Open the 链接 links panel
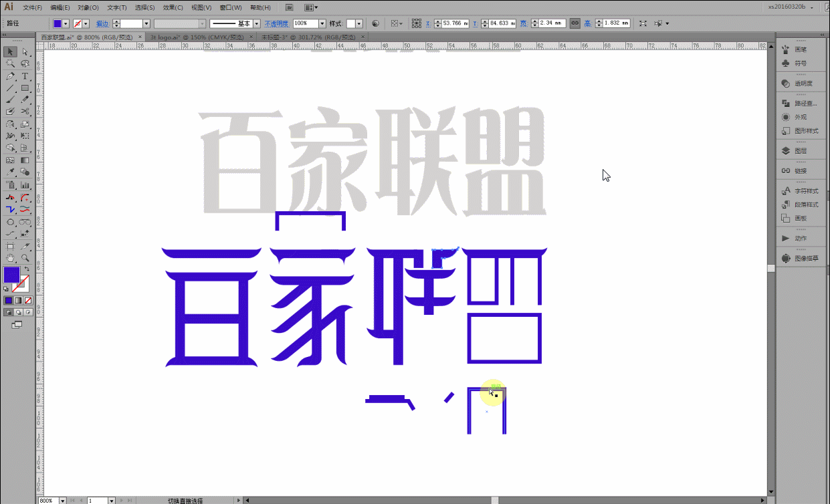The image size is (830, 504). click(800, 171)
